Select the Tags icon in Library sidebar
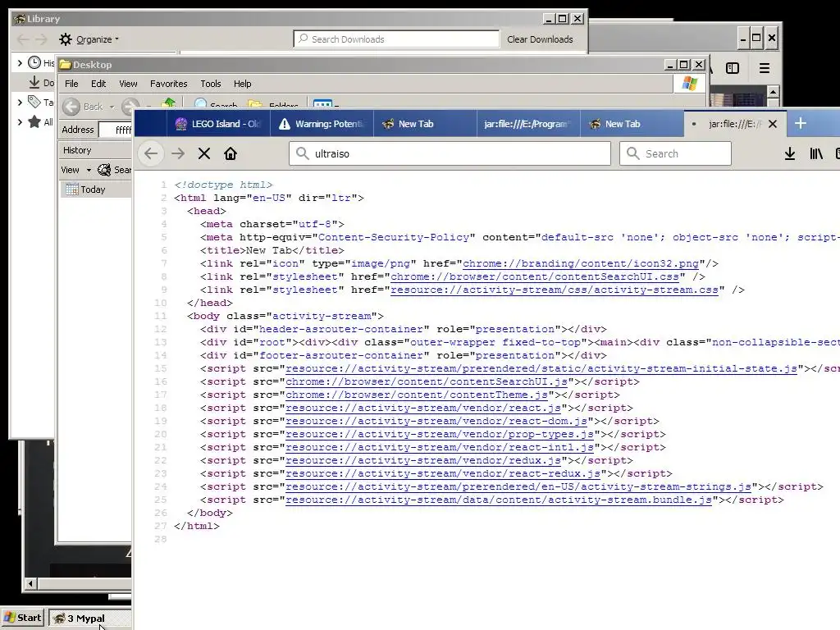This screenshot has height=630, width=840. (x=34, y=101)
